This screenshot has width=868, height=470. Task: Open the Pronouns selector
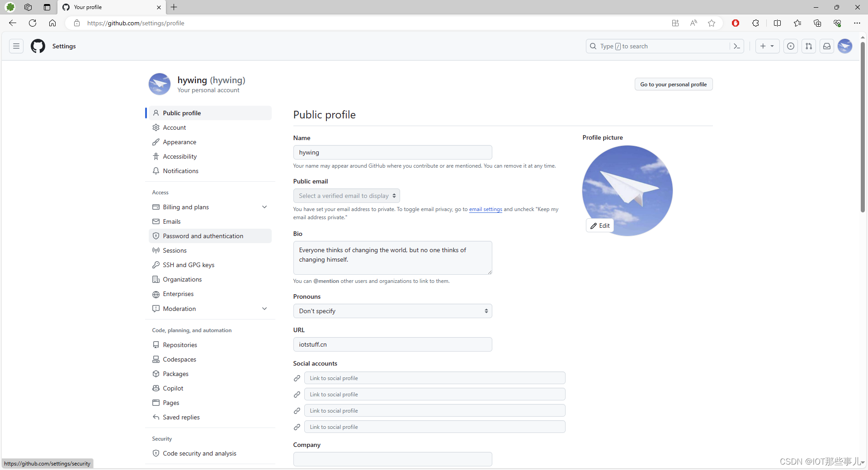coord(392,311)
